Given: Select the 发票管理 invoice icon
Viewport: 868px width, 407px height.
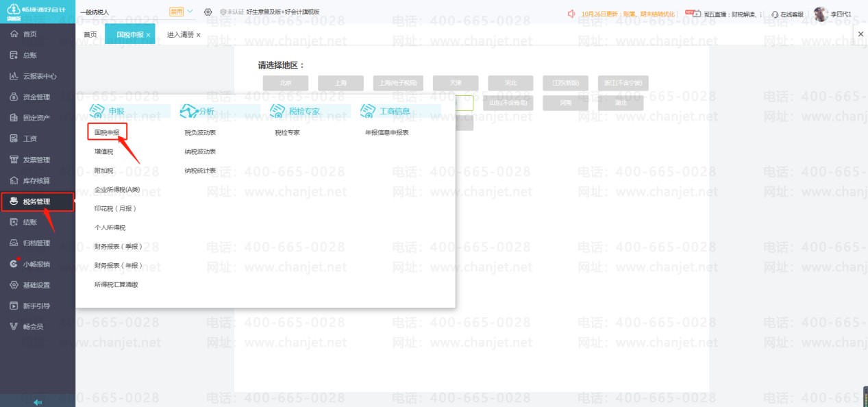Looking at the screenshot, I should coord(13,160).
